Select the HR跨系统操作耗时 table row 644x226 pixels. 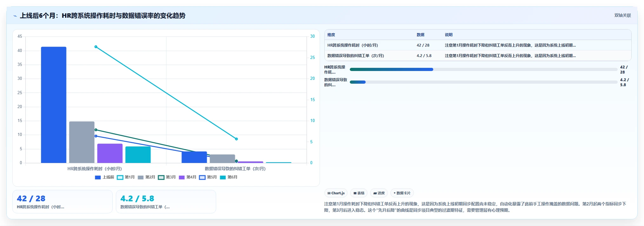tap(478, 45)
